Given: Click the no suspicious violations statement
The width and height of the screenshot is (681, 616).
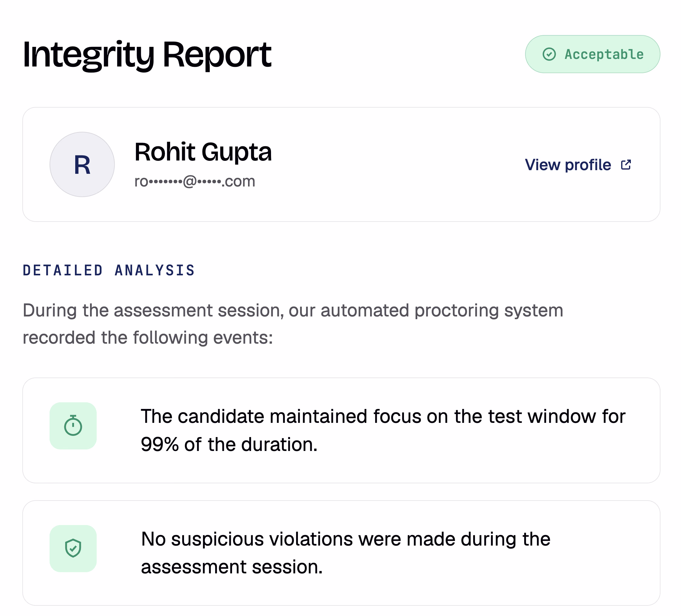Looking at the screenshot, I should [346, 553].
